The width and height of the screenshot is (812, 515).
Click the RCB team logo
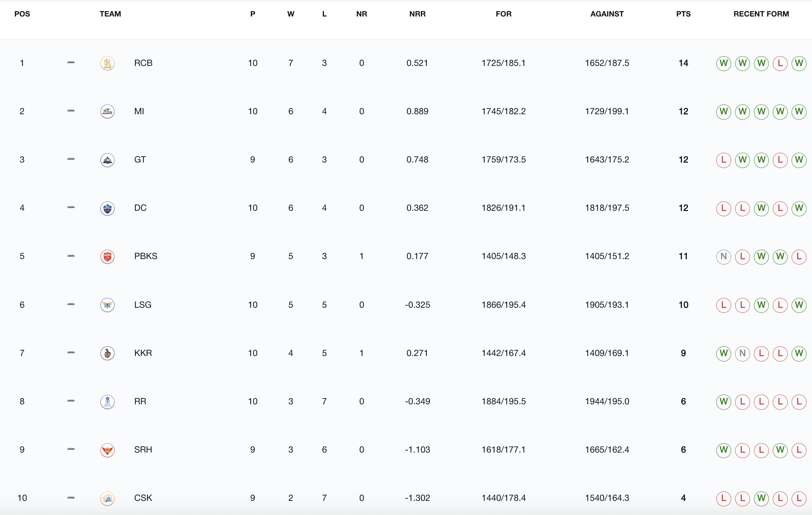coord(107,63)
